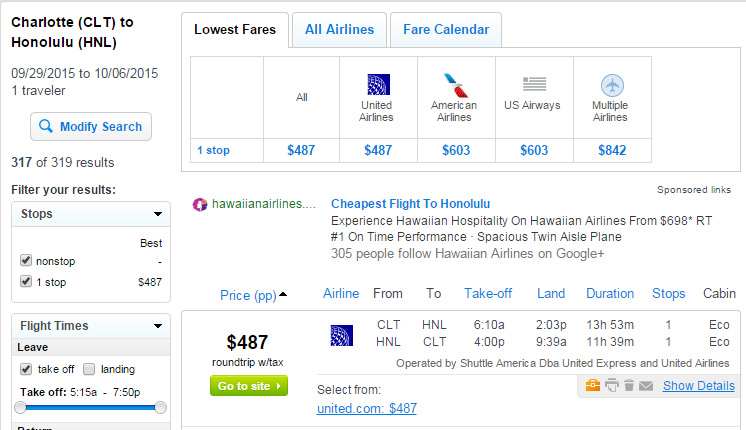Uncheck the 1 stop filter checkbox
Image resolution: width=746 pixels, height=430 pixels.
click(x=26, y=281)
